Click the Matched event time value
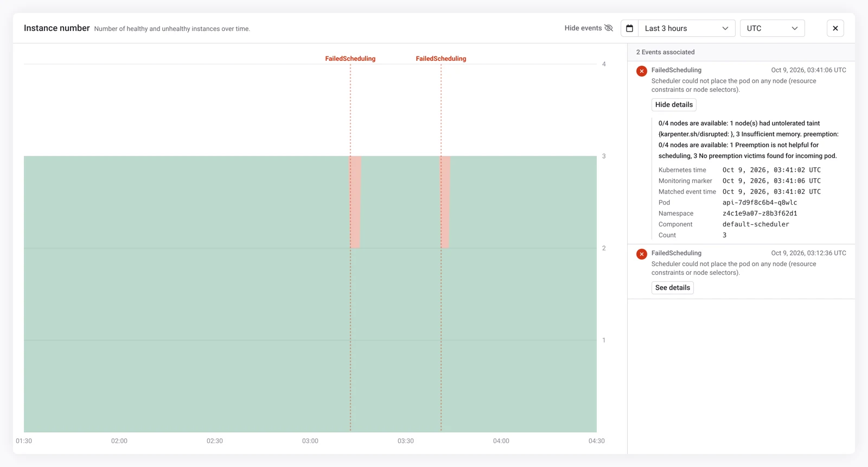 [x=771, y=192]
